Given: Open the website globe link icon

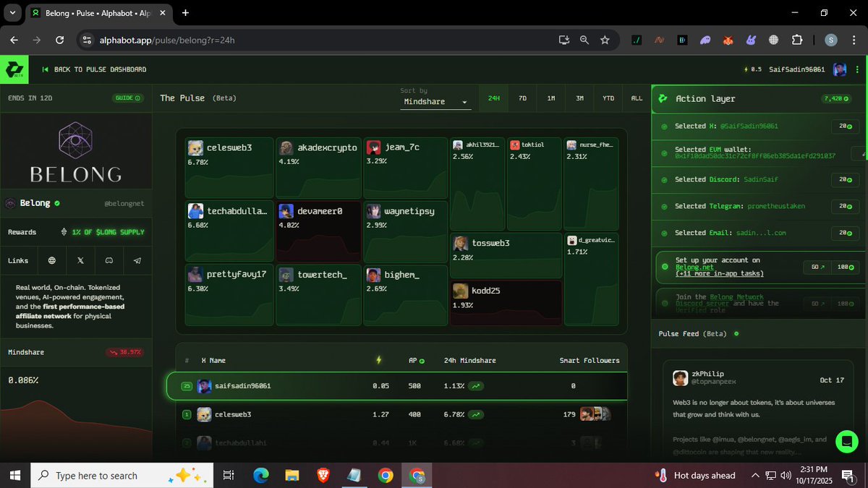Looking at the screenshot, I should click(x=51, y=260).
